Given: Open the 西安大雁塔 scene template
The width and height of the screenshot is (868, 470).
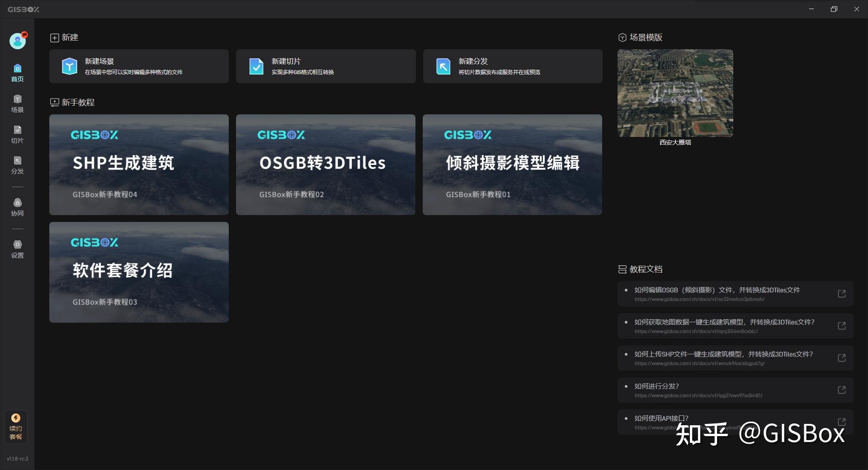Looking at the screenshot, I should [675, 93].
